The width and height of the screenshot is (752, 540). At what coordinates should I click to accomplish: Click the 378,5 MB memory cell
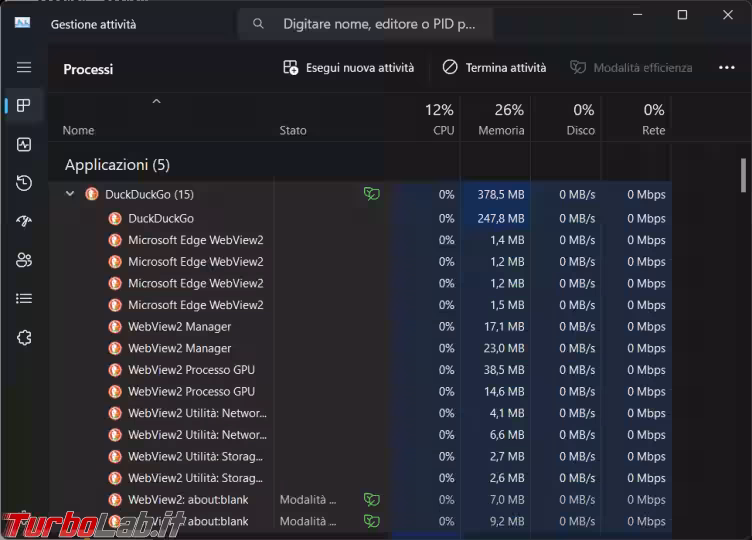[496, 194]
